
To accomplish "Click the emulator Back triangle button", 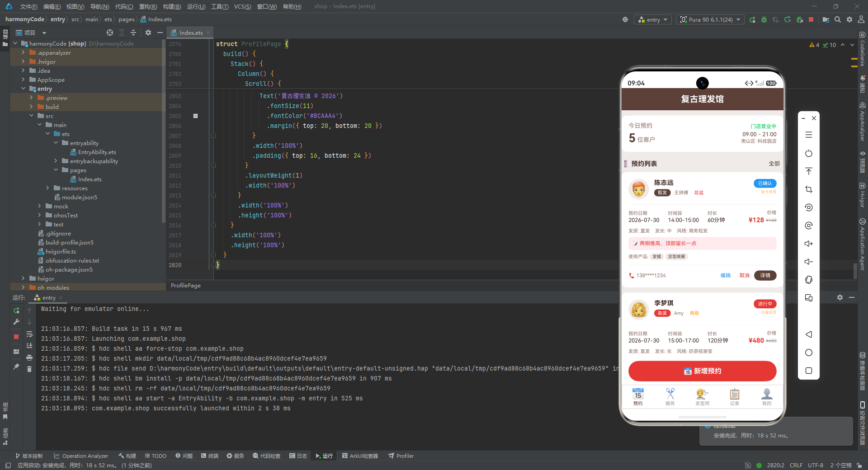I will pos(809,334).
